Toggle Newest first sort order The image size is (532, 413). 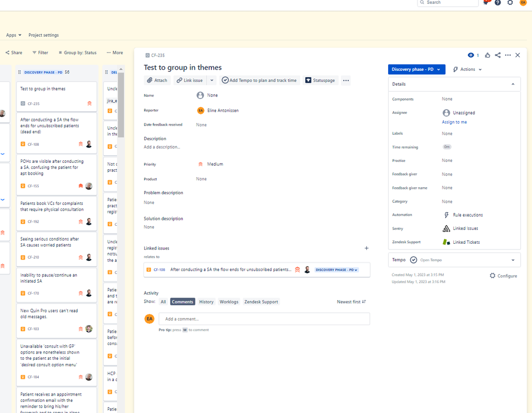pyautogui.click(x=351, y=302)
